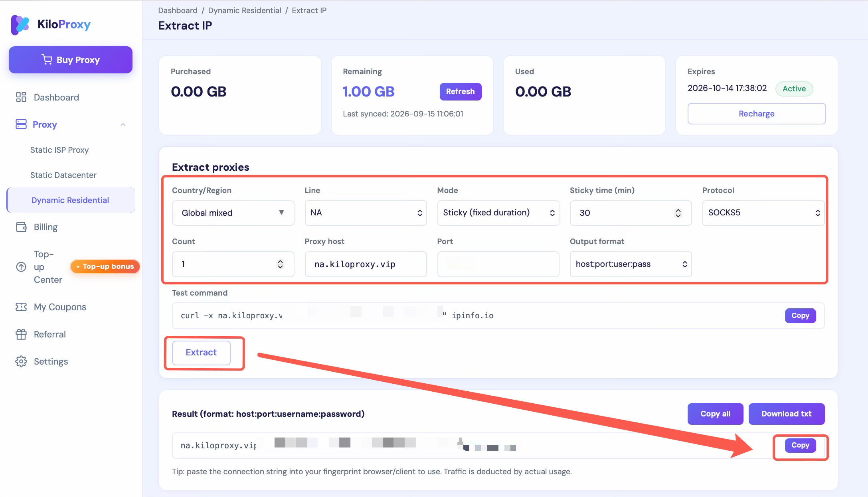Click the Referral gift icon
Screen dimensions: 868x497
(21, 334)
